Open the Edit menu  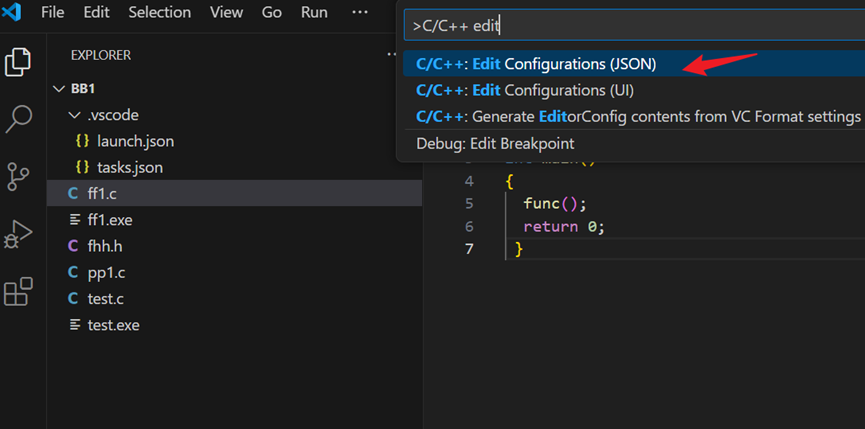[x=97, y=12]
